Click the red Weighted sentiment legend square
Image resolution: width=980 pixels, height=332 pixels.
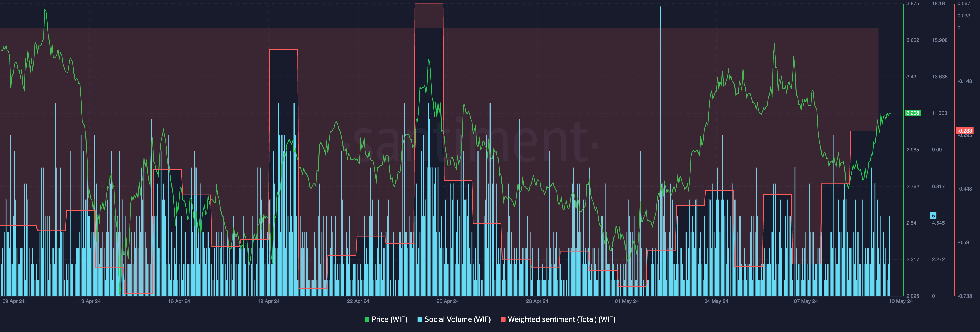click(503, 319)
